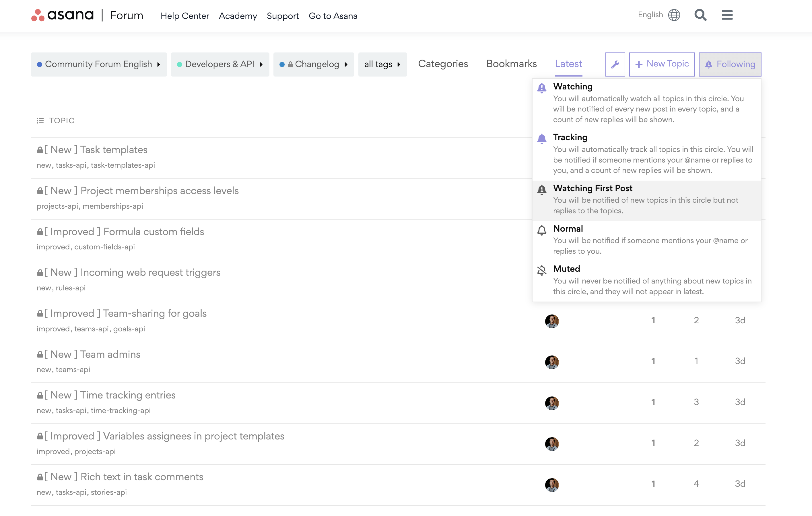Viewport: 812px width, 516px height.
Task: Switch to the Categories tab
Action: pyautogui.click(x=443, y=64)
